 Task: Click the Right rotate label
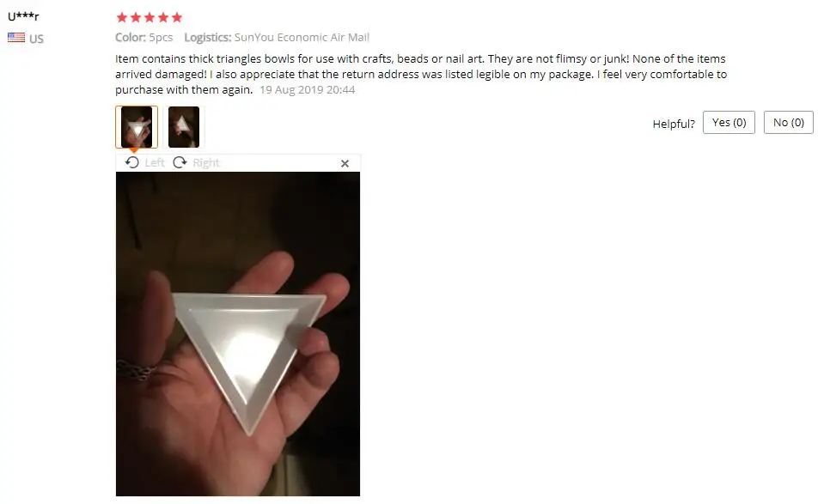(206, 162)
